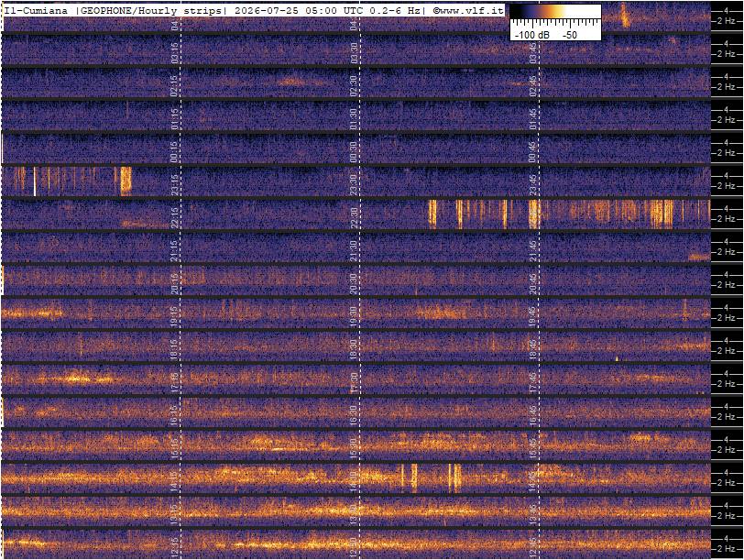Click the 17:30 time label
Image resolution: width=744 pixels, height=560 pixels.
tap(353, 383)
